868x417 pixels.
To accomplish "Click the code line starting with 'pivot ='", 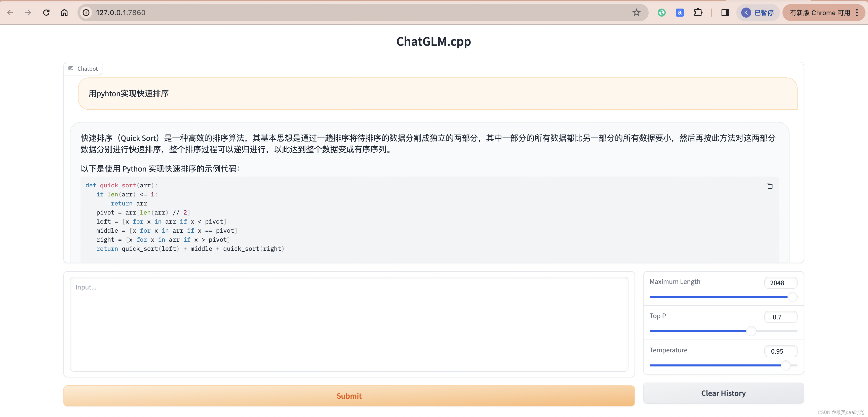I will tap(143, 213).
